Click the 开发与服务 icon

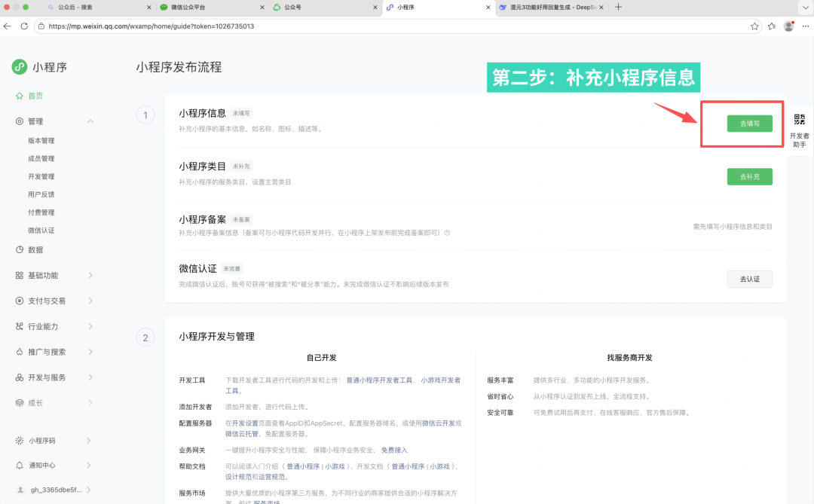[19, 377]
